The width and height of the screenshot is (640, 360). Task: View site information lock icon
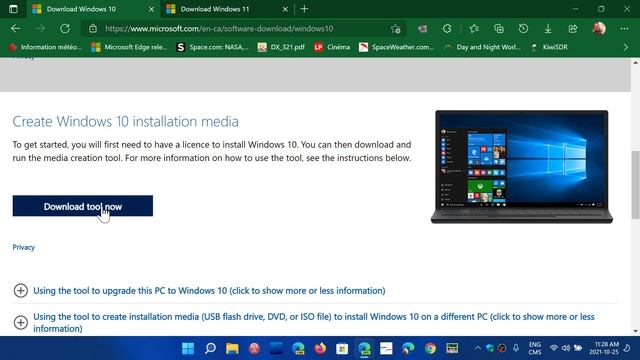pos(93,29)
